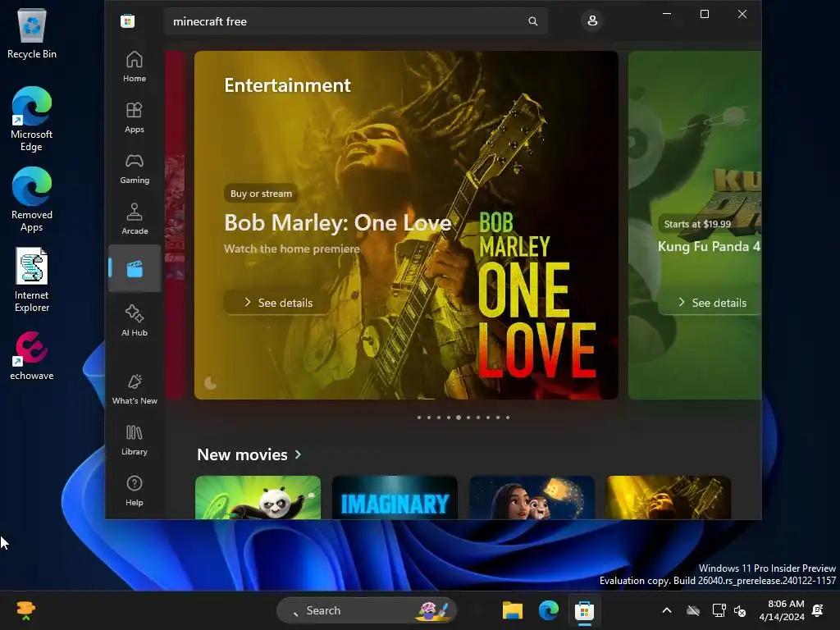Select the Internet Explorer desktop icon
Screen dimensions: 840x630
32,280
